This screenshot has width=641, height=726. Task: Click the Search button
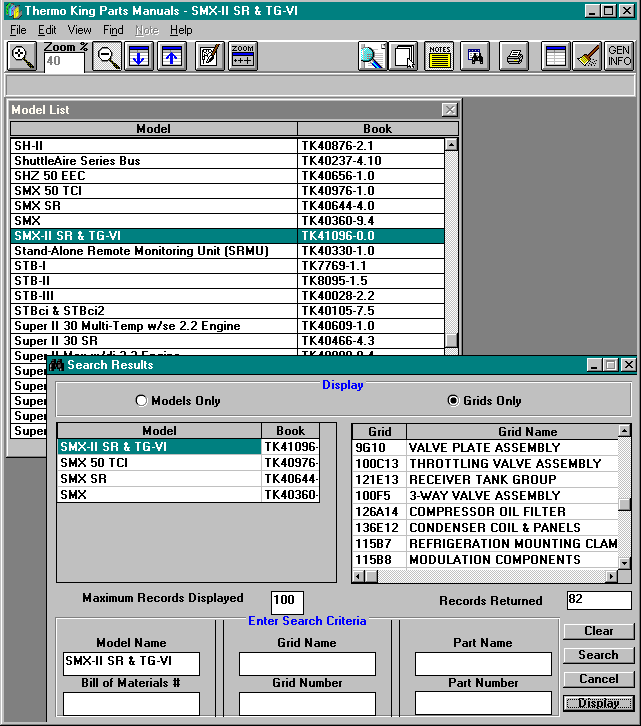coord(598,655)
